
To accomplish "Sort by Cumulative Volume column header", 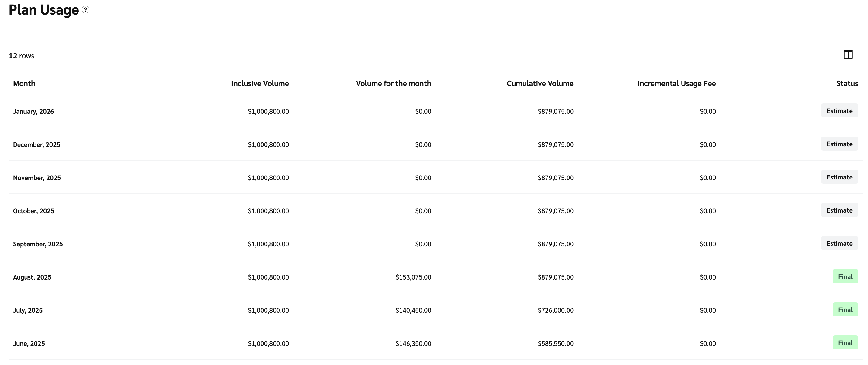I will [540, 83].
